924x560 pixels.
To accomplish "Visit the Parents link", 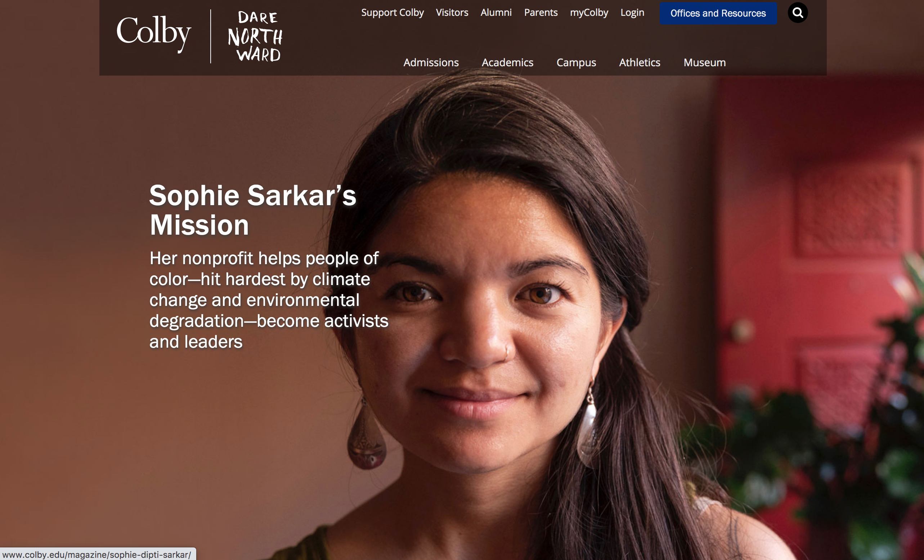I will click(541, 12).
